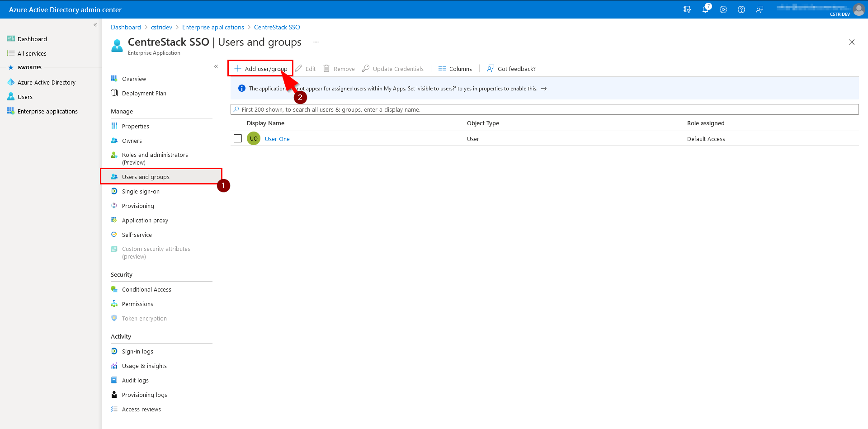
Task: Click the header feedback icon
Action: (x=759, y=9)
